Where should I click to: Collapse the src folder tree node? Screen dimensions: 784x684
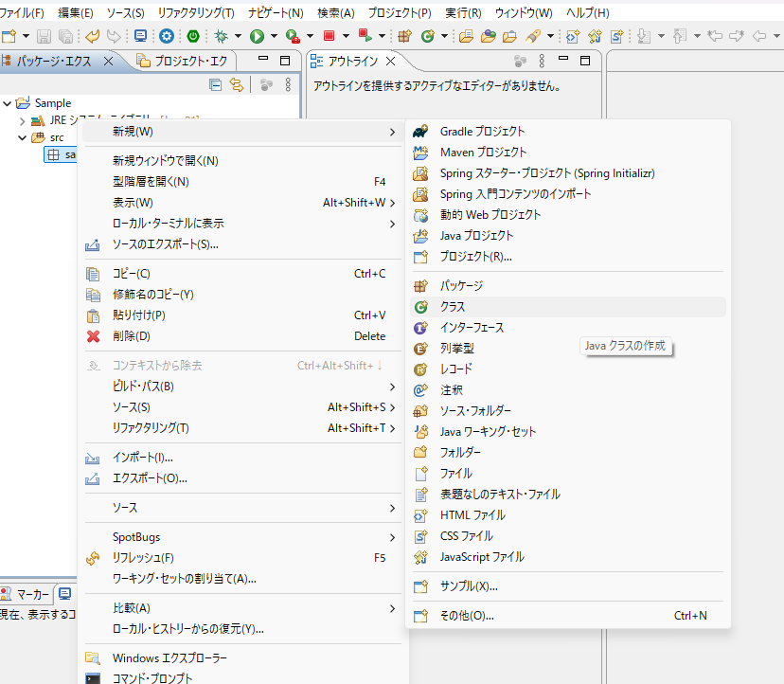(23, 137)
